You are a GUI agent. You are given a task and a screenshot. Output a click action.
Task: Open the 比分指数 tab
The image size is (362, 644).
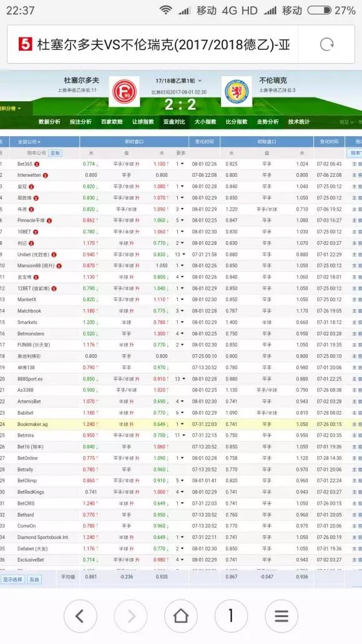click(x=237, y=122)
